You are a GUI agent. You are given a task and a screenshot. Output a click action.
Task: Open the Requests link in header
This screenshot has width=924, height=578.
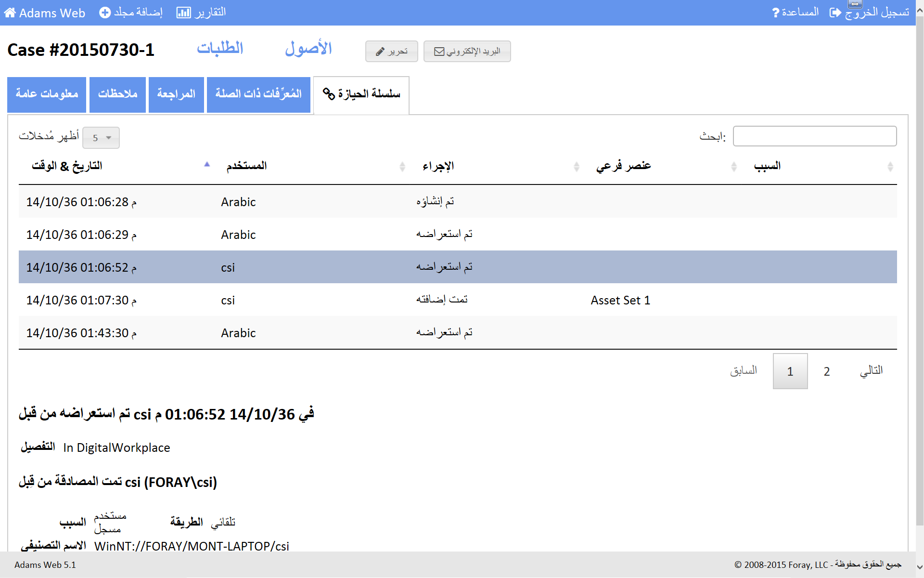point(220,48)
